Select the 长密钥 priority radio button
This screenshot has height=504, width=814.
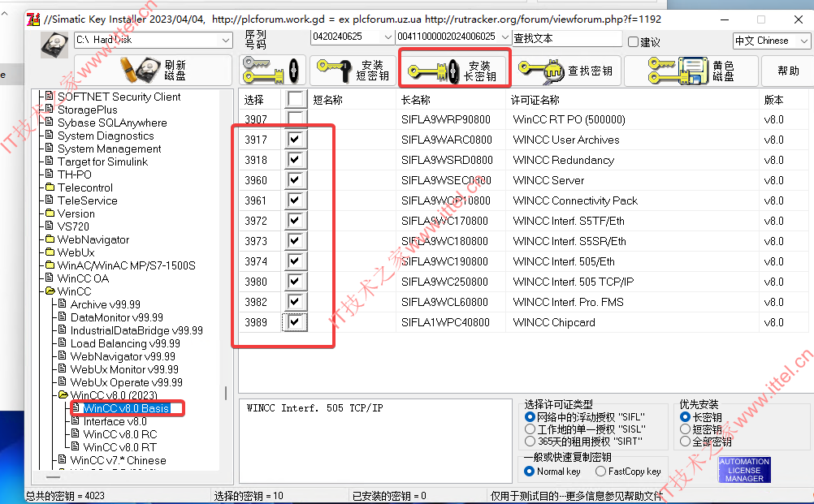tap(685, 417)
